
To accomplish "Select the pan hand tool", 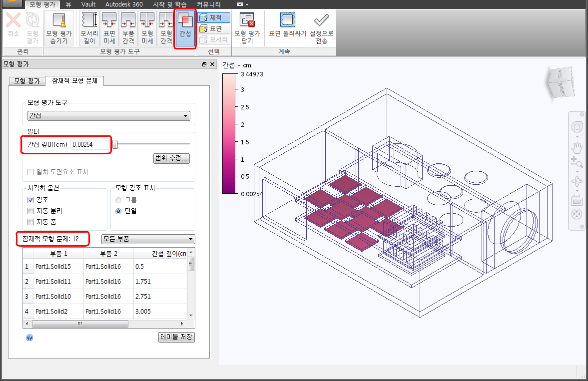I will pos(577,147).
